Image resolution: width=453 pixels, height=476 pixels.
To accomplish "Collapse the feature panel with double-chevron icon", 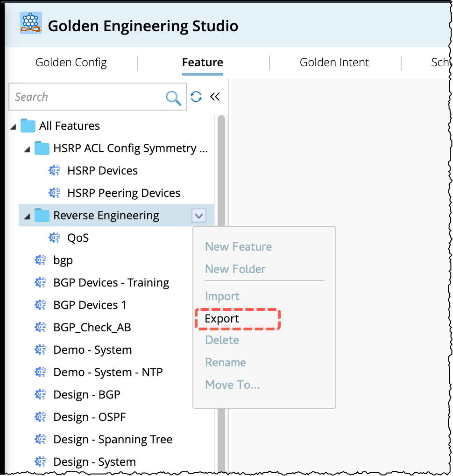I will pyautogui.click(x=215, y=97).
